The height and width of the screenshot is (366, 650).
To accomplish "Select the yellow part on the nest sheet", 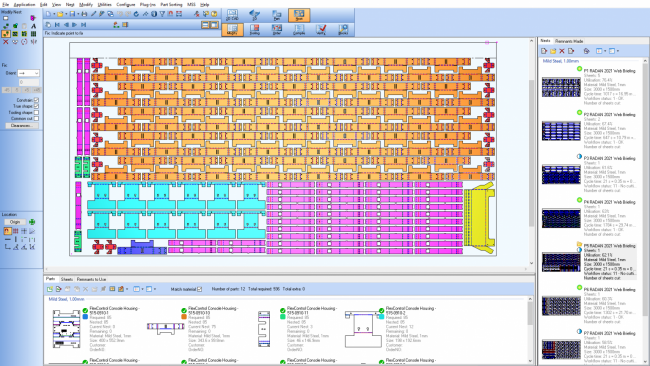I will coord(480,218).
